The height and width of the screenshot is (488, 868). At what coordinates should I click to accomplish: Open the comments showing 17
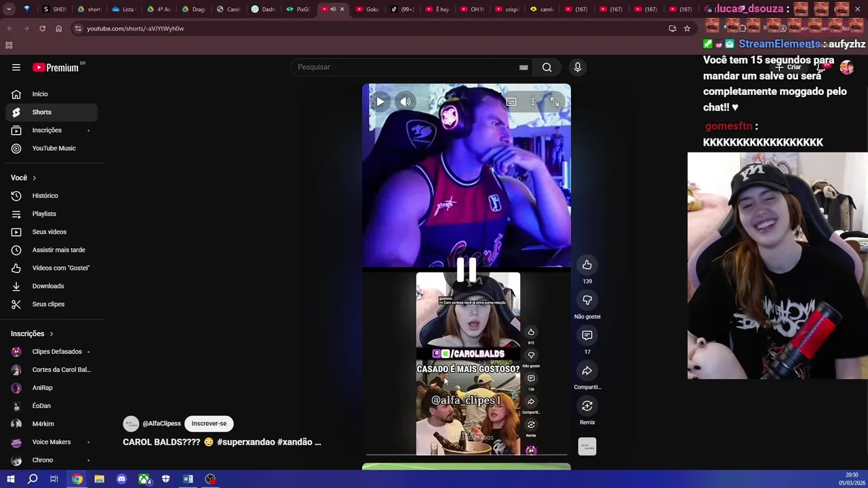(587, 335)
